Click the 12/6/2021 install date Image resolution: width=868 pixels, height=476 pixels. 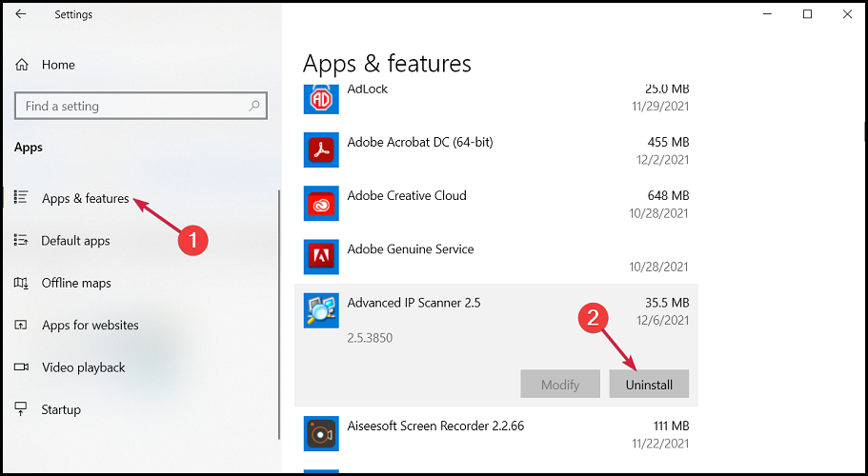(x=662, y=320)
